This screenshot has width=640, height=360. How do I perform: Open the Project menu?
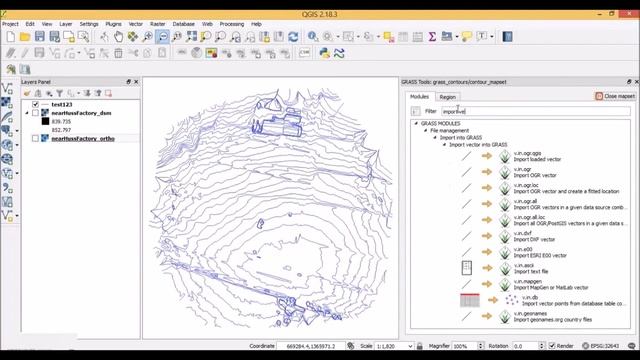coord(10,24)
